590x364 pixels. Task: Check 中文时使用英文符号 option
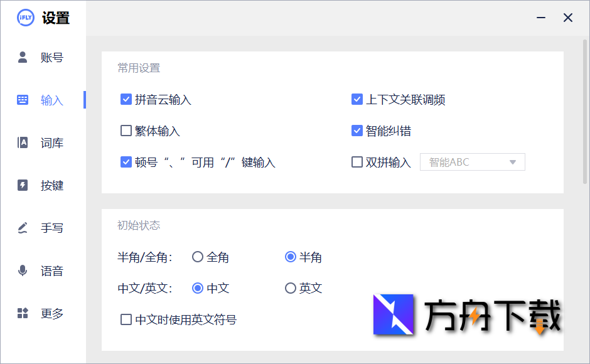(126, 319)
